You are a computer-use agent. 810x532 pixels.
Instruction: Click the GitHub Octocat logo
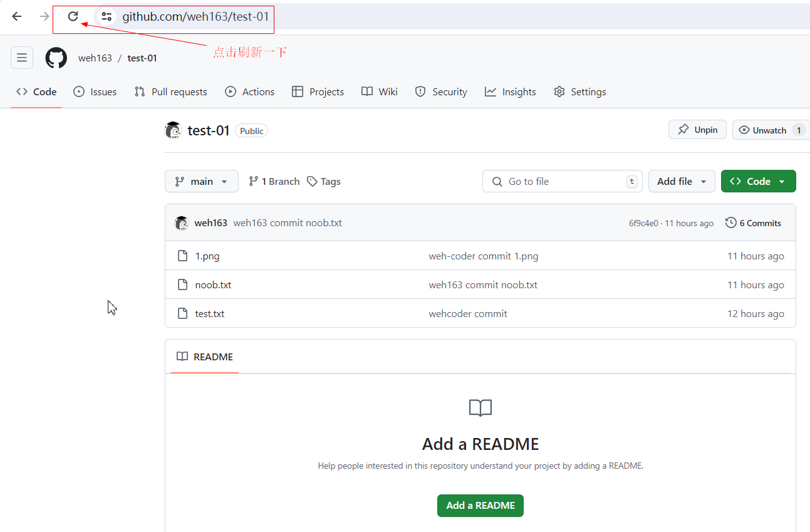[x=56, y=58]
